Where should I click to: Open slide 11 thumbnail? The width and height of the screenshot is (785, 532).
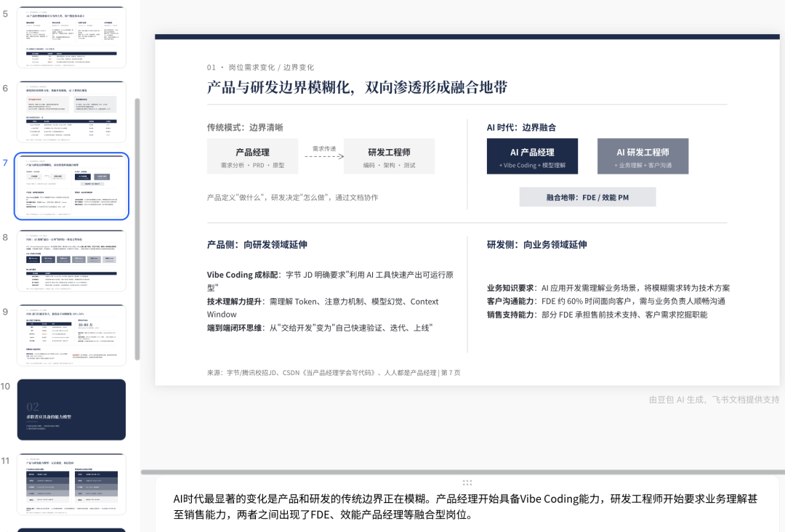71,484
